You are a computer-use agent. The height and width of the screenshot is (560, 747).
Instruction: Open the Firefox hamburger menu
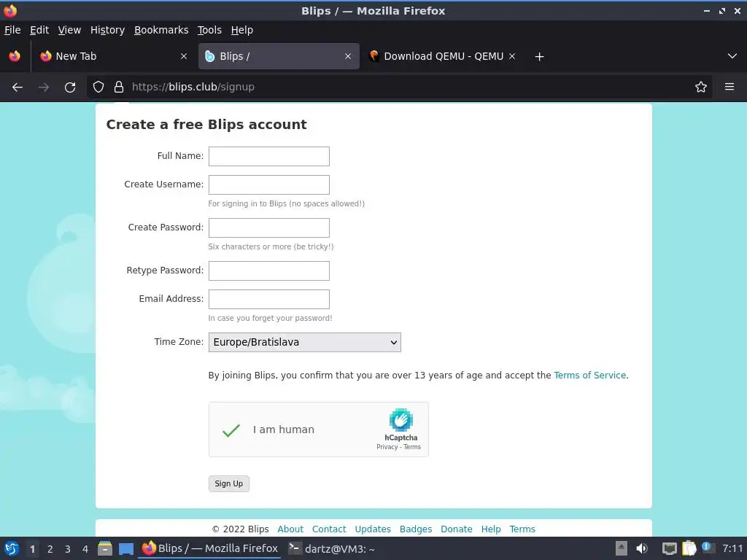pos(729,87)
